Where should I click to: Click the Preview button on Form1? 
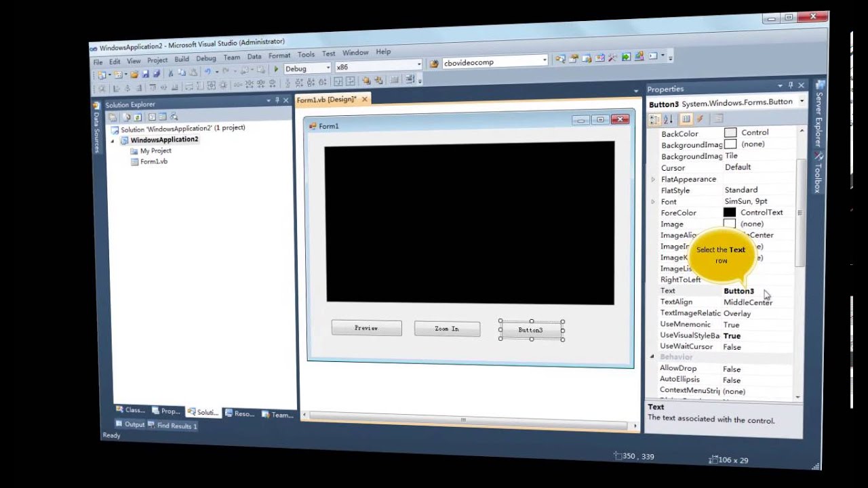tap(366, 328)
